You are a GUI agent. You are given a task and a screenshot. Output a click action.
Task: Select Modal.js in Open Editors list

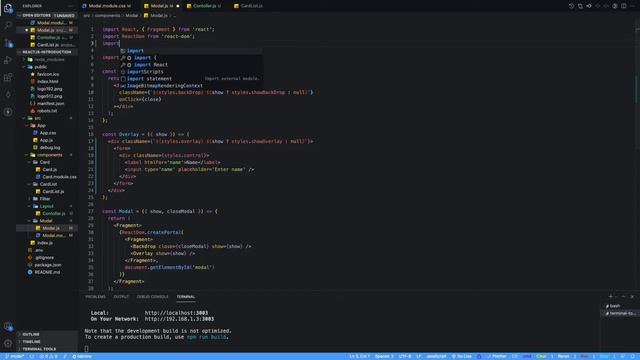coord(47,30)
